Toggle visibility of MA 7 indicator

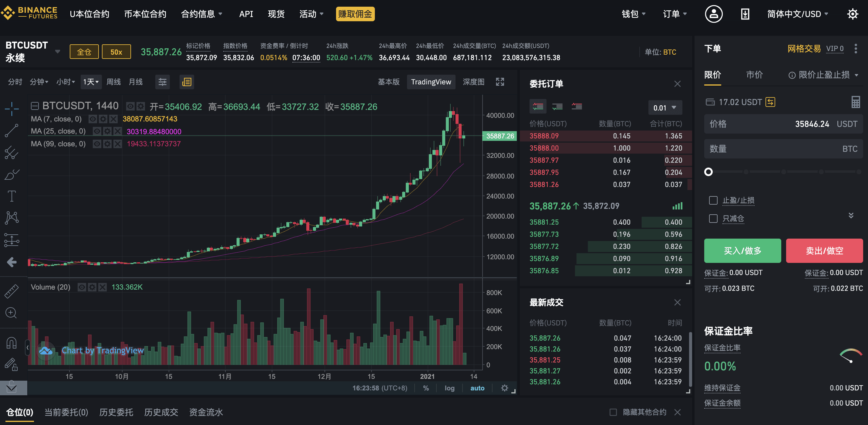93,119
